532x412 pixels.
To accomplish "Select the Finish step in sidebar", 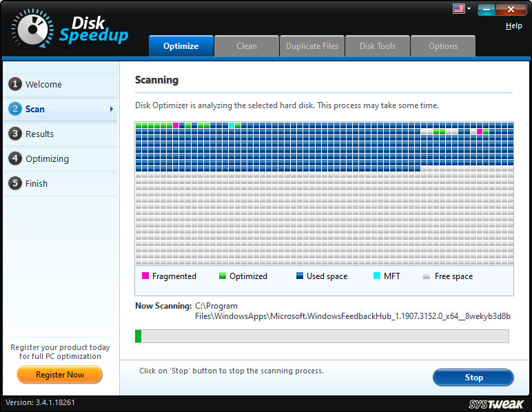I will (61, 183).
